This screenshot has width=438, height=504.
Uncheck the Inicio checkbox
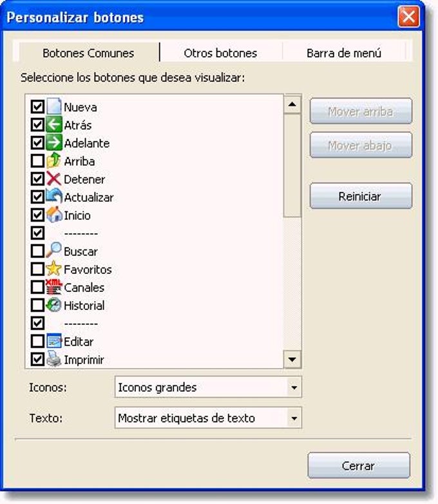pyautogui.click(x=37, y=215)
